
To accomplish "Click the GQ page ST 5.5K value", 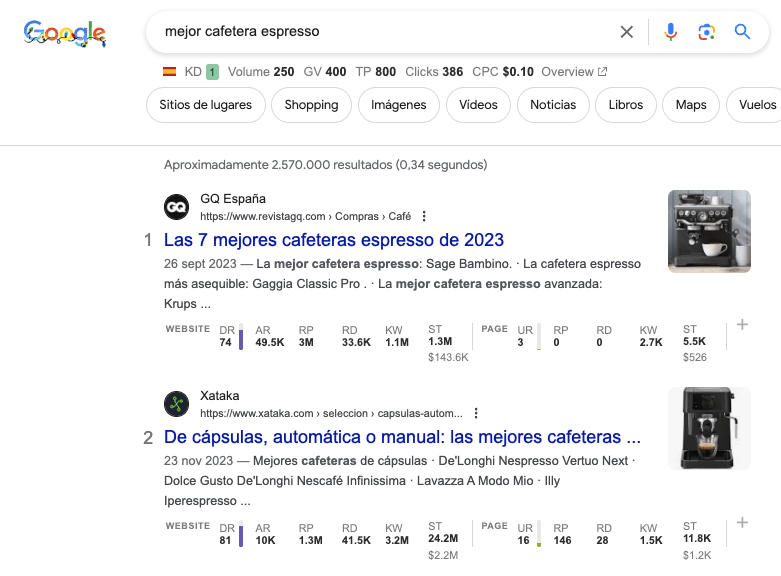I will click(x=694, y=342).
